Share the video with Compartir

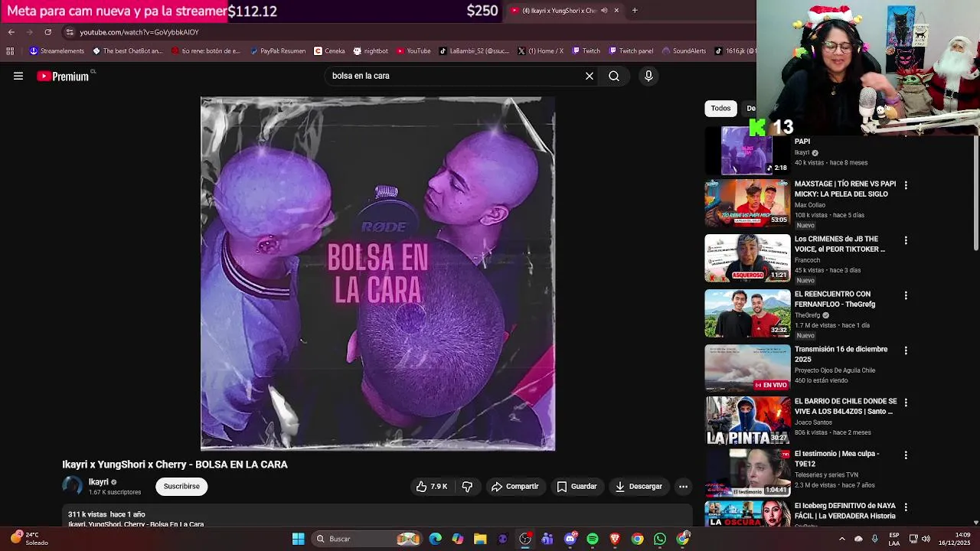pyautogui.click(x=515, y=487)
